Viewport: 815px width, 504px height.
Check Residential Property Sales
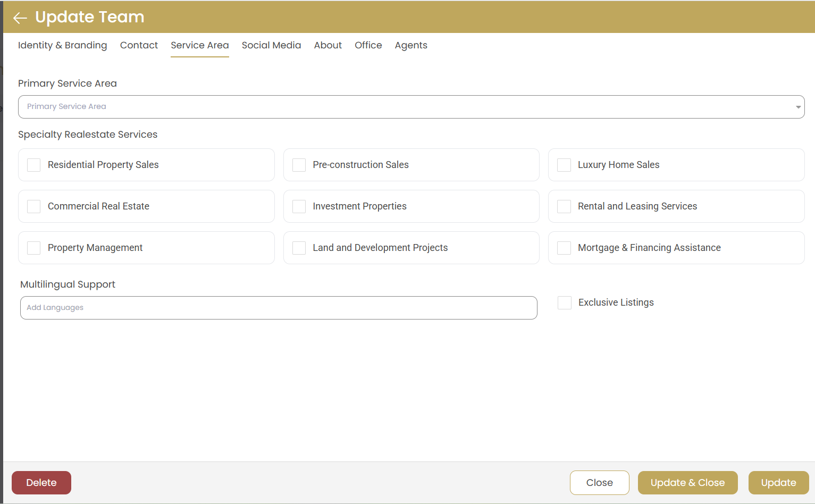click(33, 165)
